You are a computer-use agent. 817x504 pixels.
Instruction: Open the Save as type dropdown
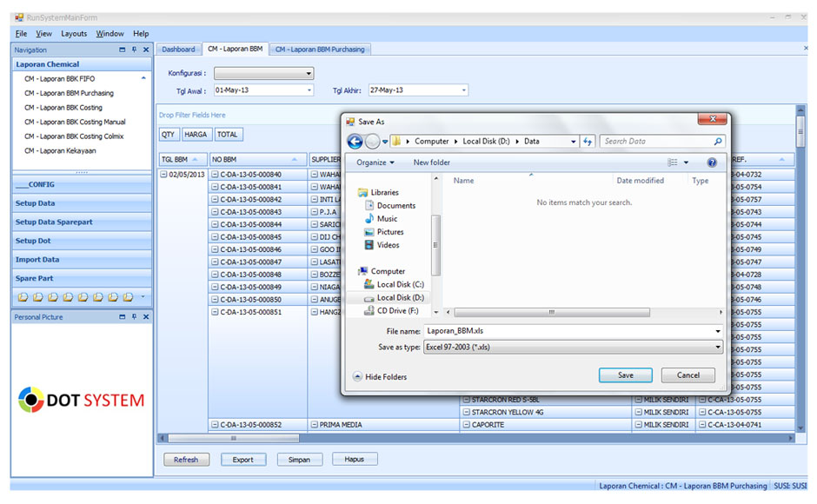(717, 347)
